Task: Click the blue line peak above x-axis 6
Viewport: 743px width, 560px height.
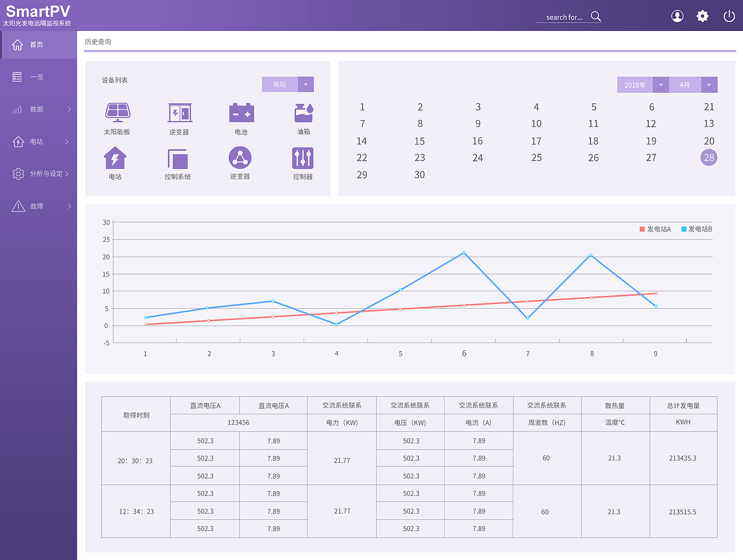Action: tap(464, 253)
